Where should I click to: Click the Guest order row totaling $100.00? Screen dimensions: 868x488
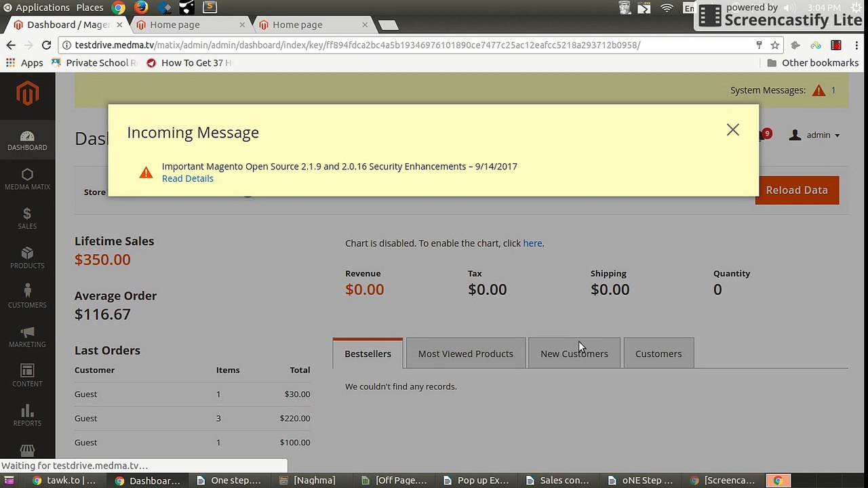click(192, 443)
